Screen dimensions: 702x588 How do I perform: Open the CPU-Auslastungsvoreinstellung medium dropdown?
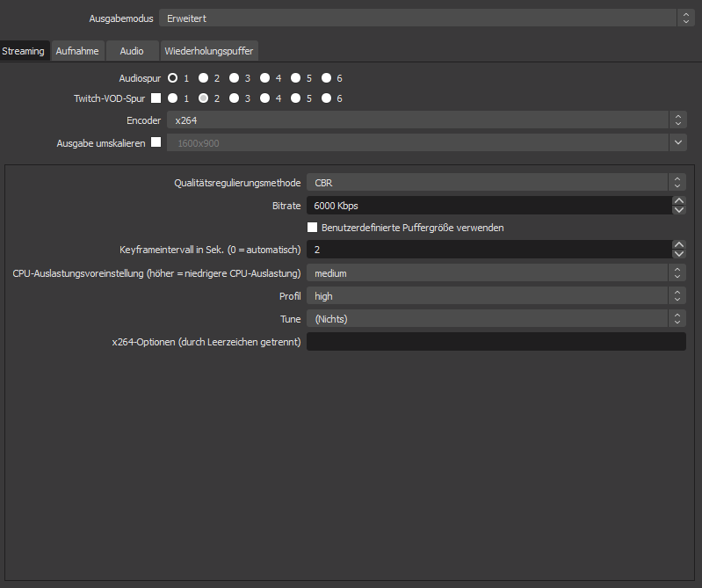[x=496, y=273]
